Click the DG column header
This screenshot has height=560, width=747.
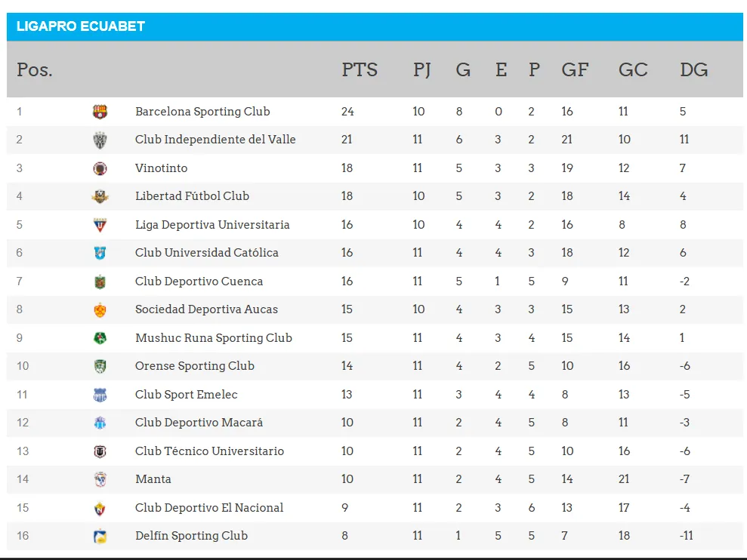click(693, 70)
